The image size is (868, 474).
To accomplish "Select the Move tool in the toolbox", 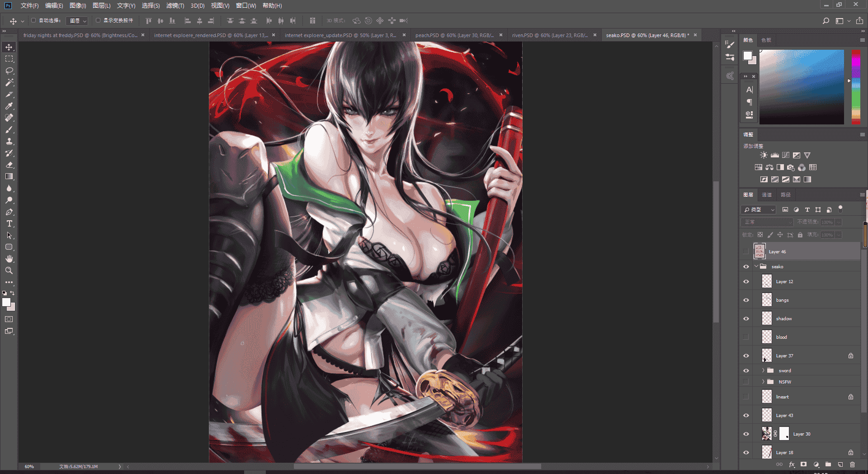I will [9, 47].
